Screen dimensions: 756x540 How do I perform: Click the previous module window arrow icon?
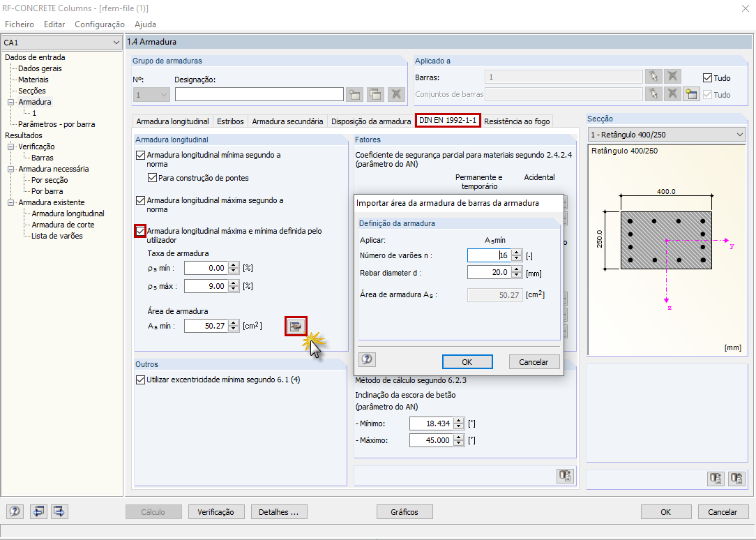coord(38,511)
